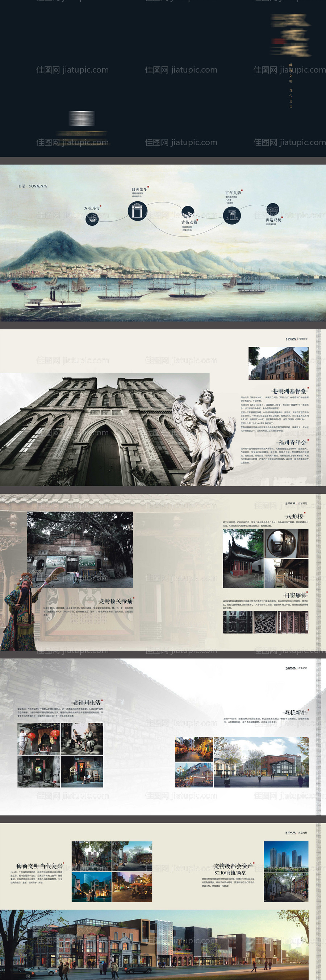This screenshot has width=326, height=980.
Task: Click the arched doorway icon under 回溯繁华
Action: 137,210
